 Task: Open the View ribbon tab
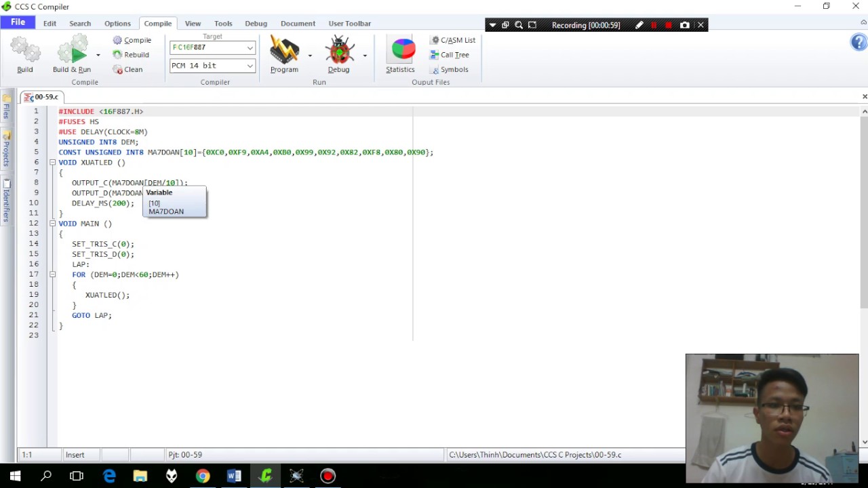pos(193,23)
